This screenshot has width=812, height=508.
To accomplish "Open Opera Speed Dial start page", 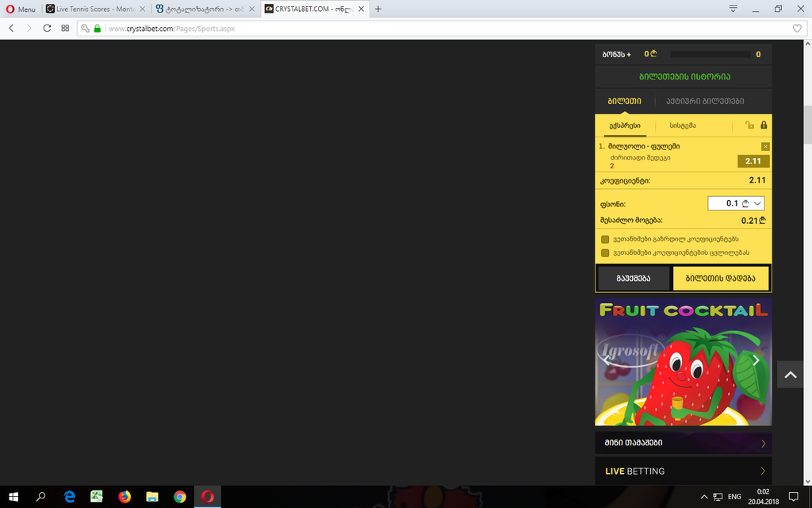I will [65, 29].
